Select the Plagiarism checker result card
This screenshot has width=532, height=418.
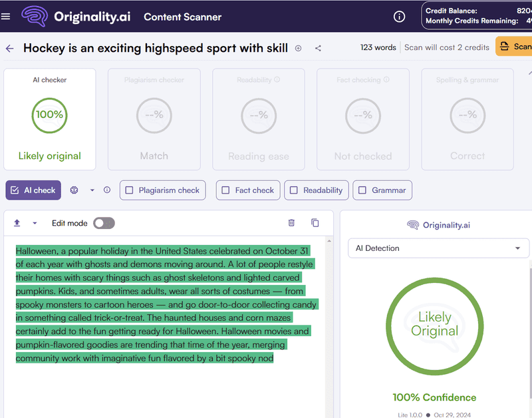pos(154,119)
